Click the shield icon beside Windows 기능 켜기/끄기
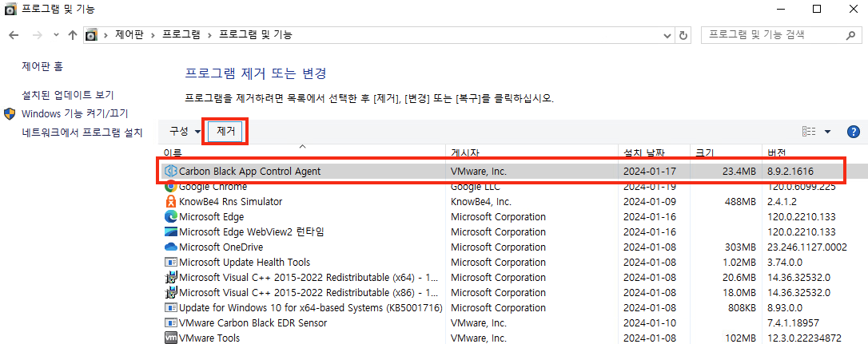 coord(10,114)
